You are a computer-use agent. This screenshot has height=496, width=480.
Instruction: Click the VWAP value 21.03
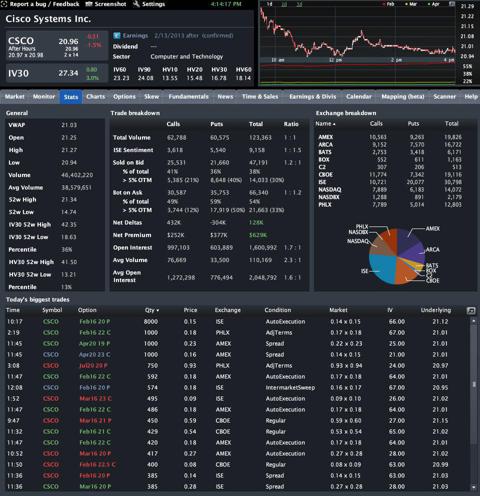pos(69,125)
